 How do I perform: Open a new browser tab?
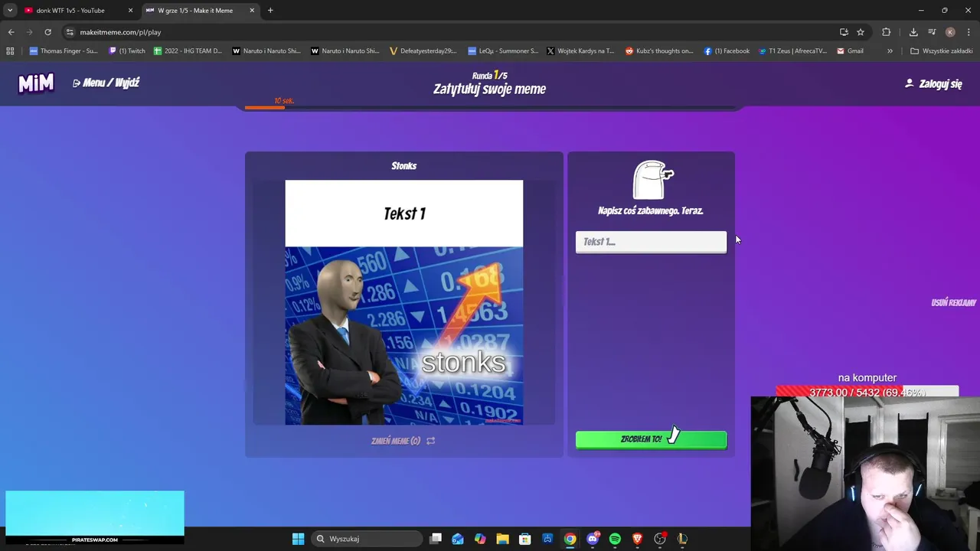point(270,11)
